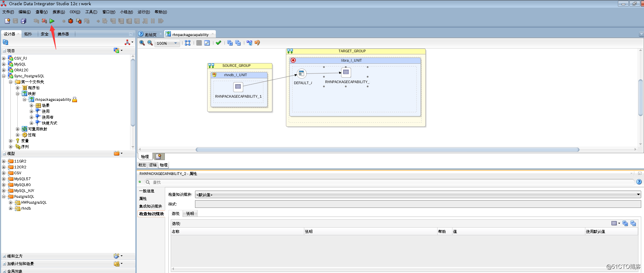Expand the rhndb model node

pyautogui.click(x=11, y=208)
